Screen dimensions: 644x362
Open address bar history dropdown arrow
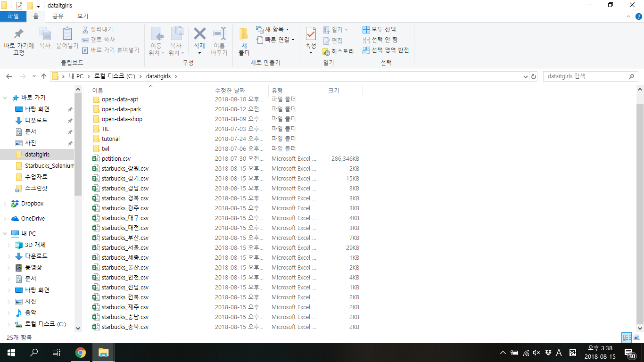coord(526,76)
